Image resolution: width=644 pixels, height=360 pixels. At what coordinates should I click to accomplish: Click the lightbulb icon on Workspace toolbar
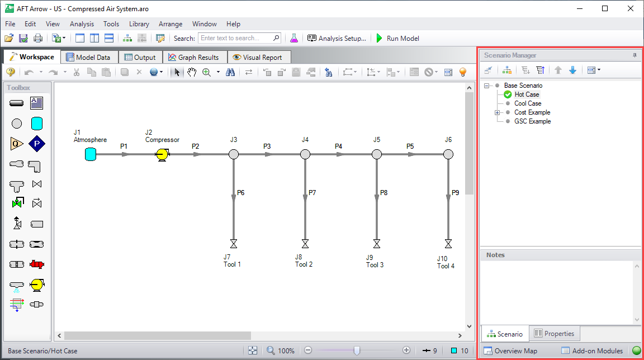[463, 72]
